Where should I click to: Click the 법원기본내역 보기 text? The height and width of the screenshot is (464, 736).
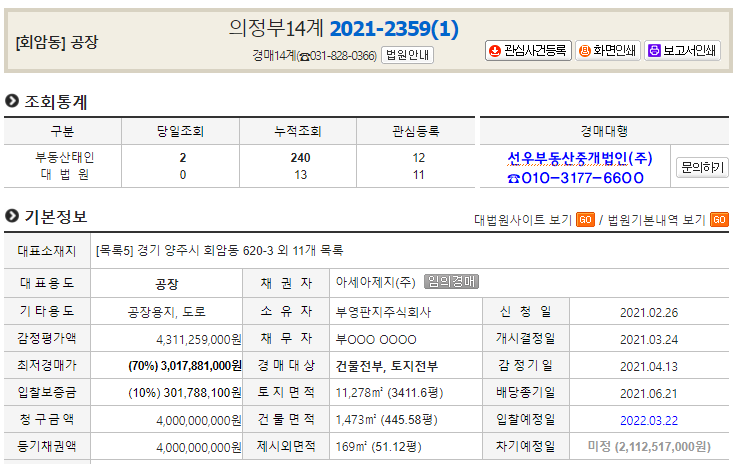(x=657, y=220)
